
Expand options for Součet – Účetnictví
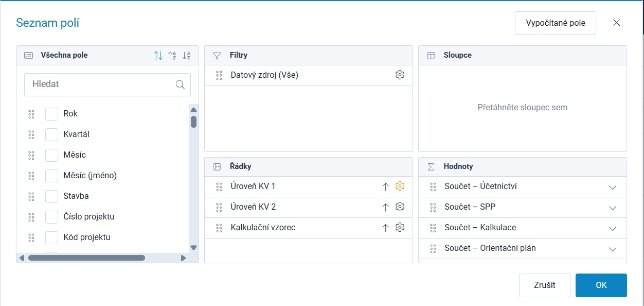(612, 187)
